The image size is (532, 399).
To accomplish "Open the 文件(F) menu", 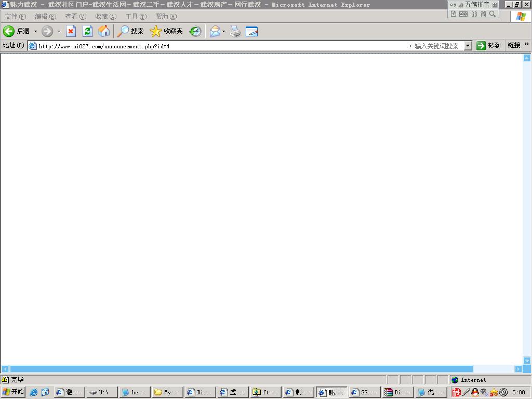I will (15, 17).
